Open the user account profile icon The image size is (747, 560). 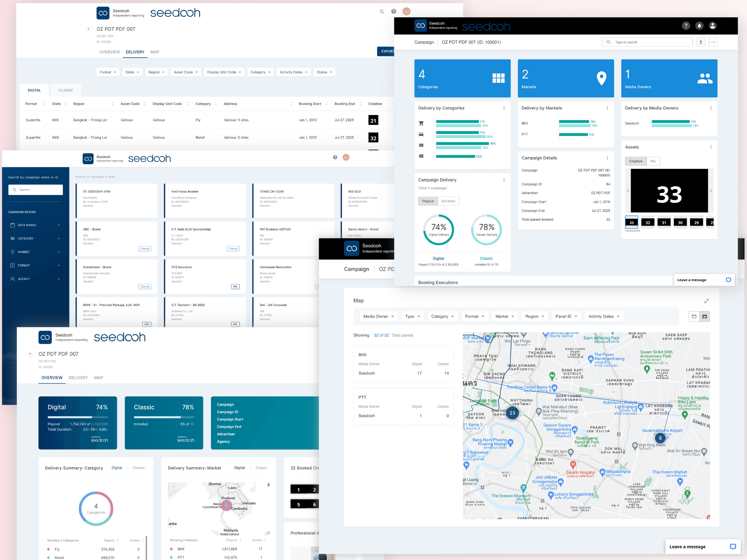pos(713,26)
